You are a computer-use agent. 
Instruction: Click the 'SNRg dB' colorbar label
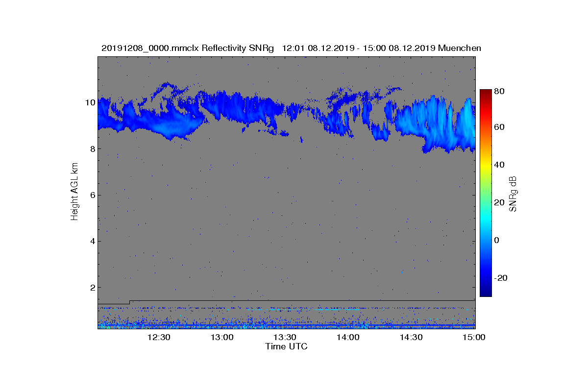point(513,194)
